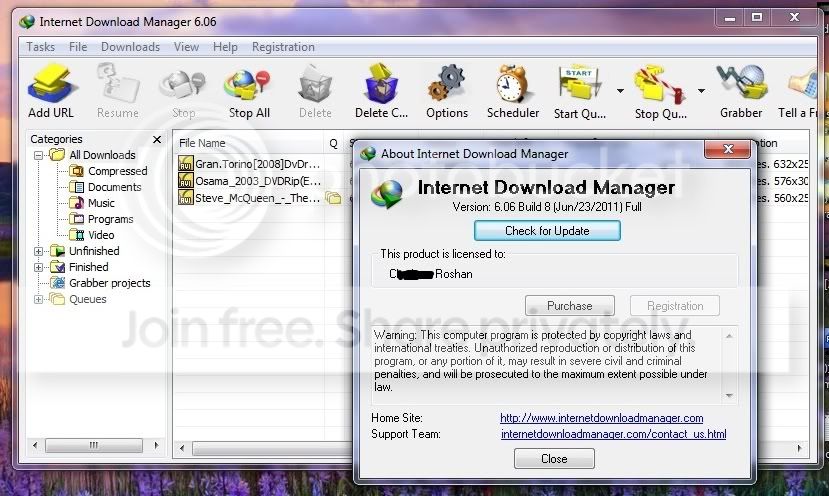829x496 pixels.
Task: Click the Documents category icon
Action: (77, 187)
